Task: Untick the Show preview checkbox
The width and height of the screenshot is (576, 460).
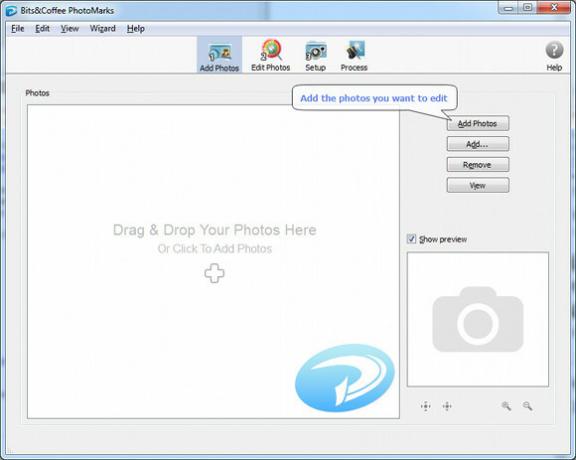Action: 411,239
